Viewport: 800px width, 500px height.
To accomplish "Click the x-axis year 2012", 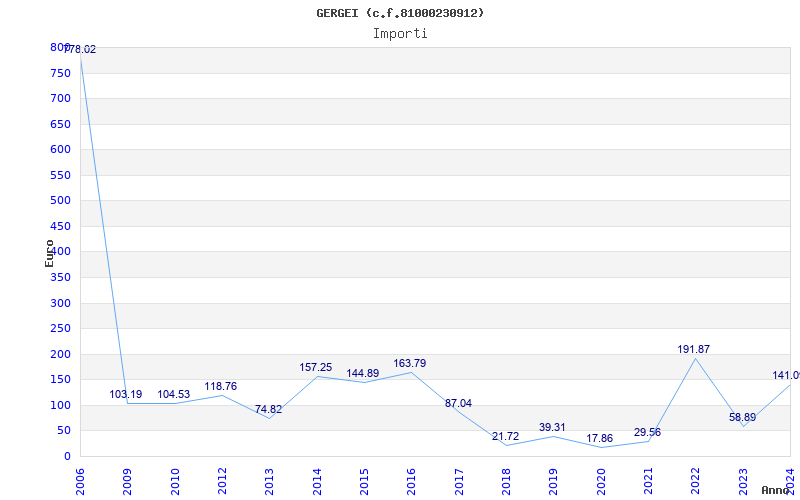I will (222, 481).
